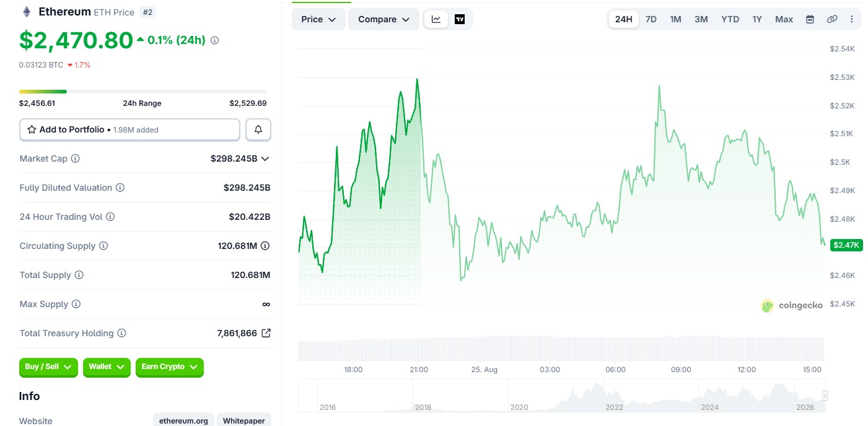
Task: Select the 3M time range
Action: [x=701, y=19]
